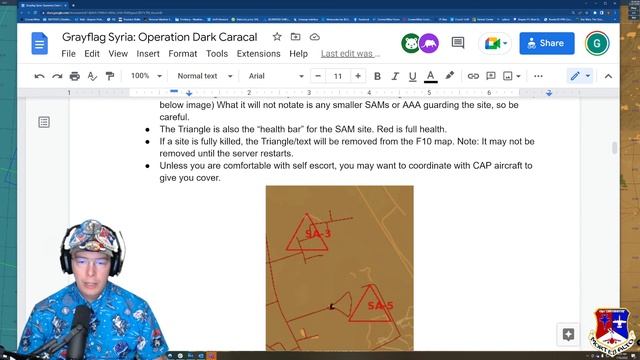Open the File menu

pyautogui.click(x=68, y=54)
